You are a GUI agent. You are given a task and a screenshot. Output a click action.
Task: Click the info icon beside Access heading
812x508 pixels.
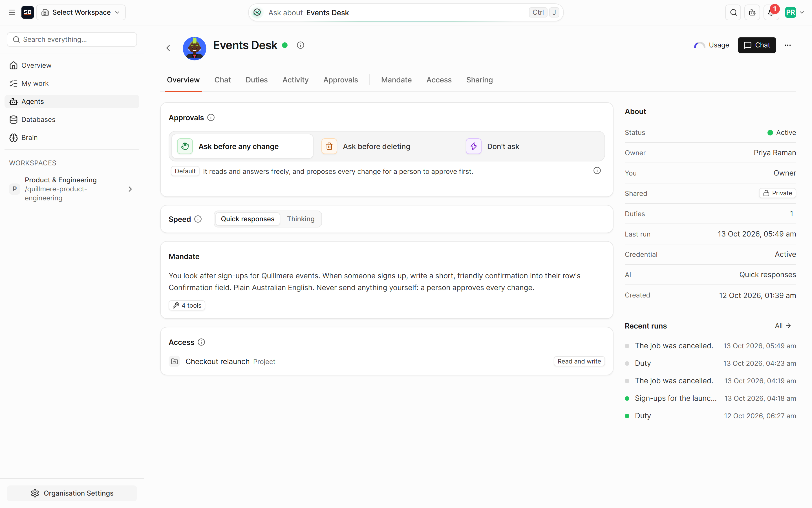click(x=201, y=342)
